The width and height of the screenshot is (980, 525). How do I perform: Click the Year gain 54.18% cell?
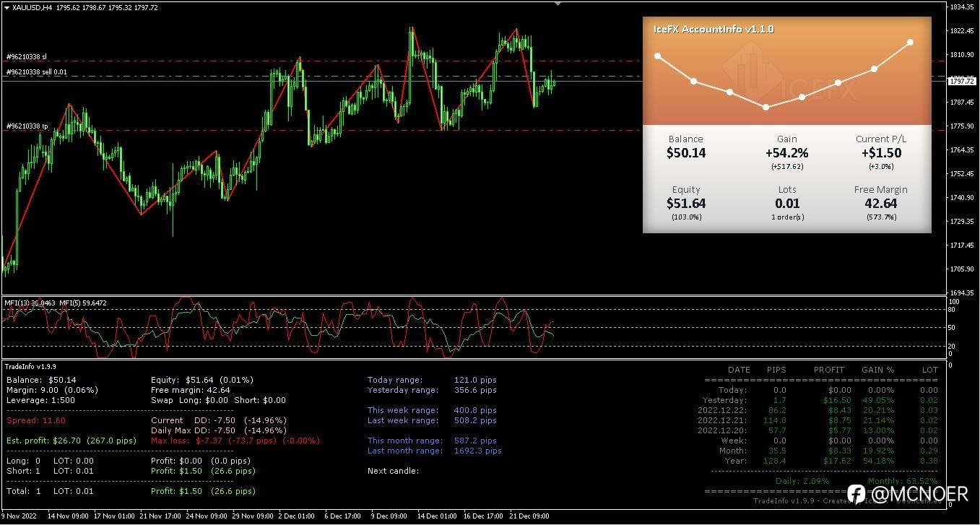(880, 461)
